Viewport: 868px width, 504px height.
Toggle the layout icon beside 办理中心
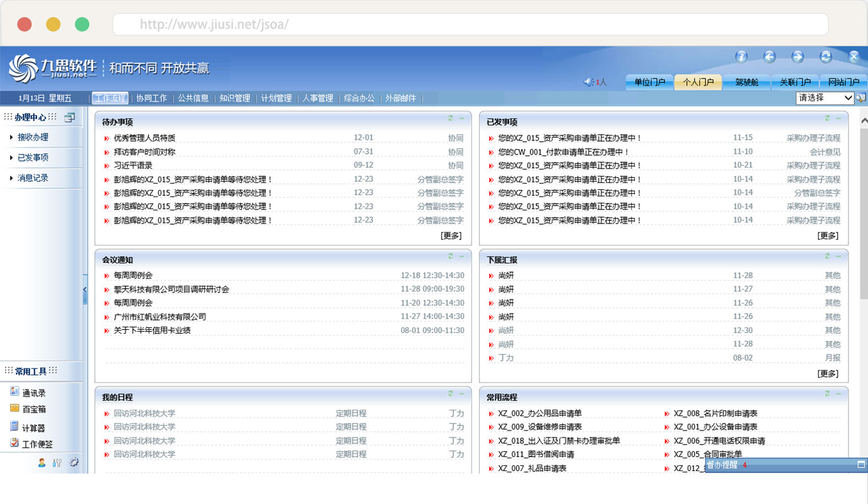[70, 117]
